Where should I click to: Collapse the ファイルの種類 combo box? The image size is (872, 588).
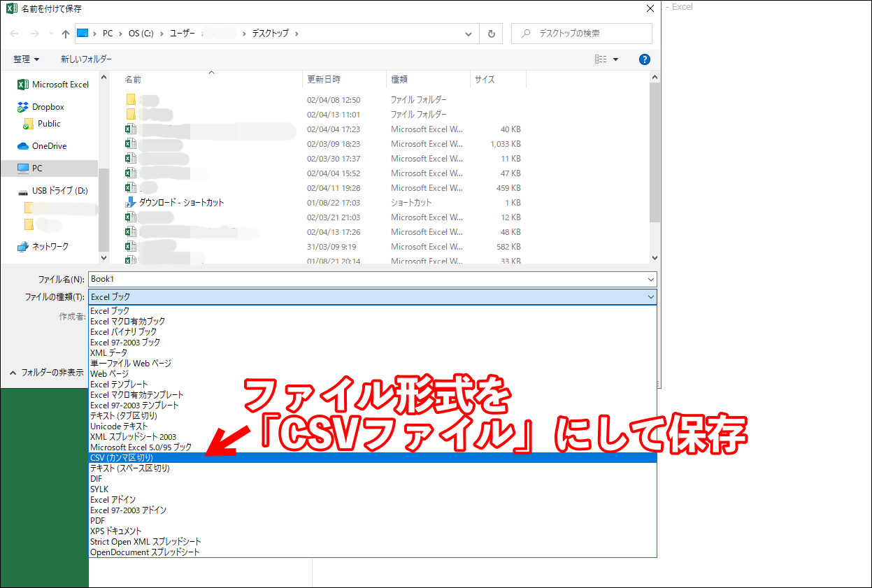[373, 297]
